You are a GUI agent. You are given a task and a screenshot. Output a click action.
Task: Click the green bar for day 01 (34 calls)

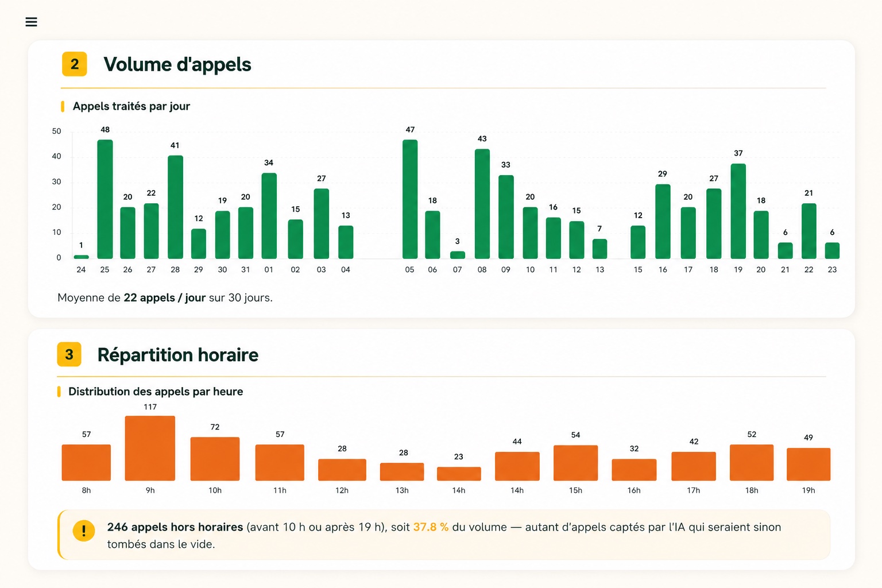269,216
